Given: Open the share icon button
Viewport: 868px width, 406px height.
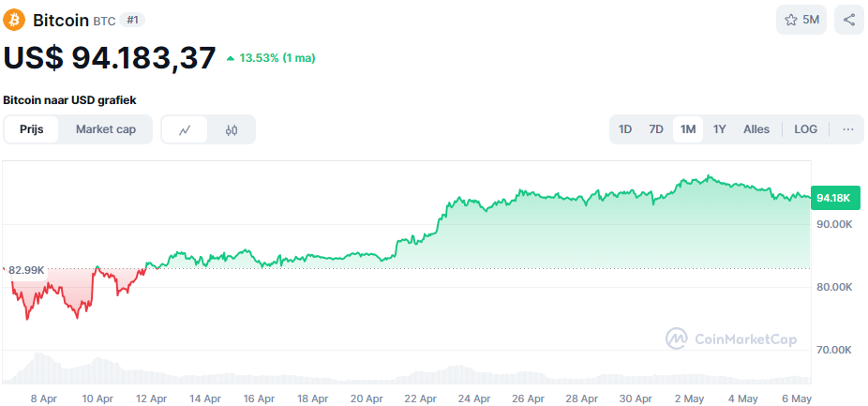Looking at the screenshot, I should pyautogui.click(x=849, y=20).
